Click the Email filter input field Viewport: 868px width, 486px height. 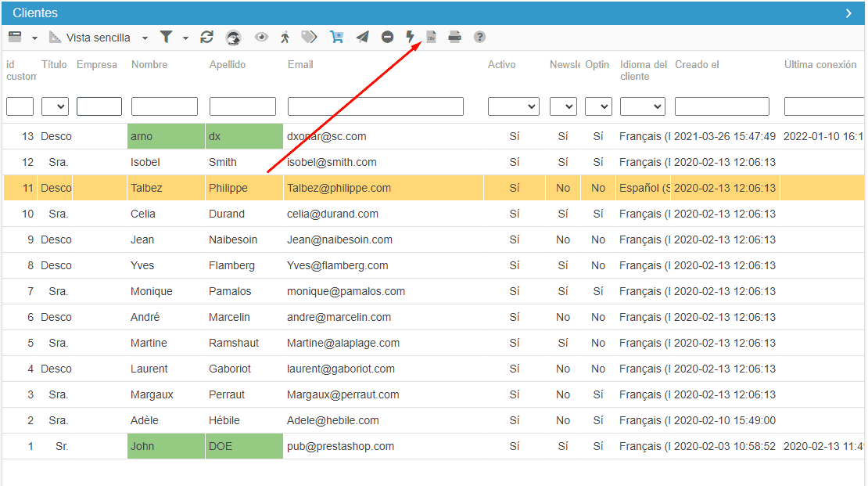[375, 106]
